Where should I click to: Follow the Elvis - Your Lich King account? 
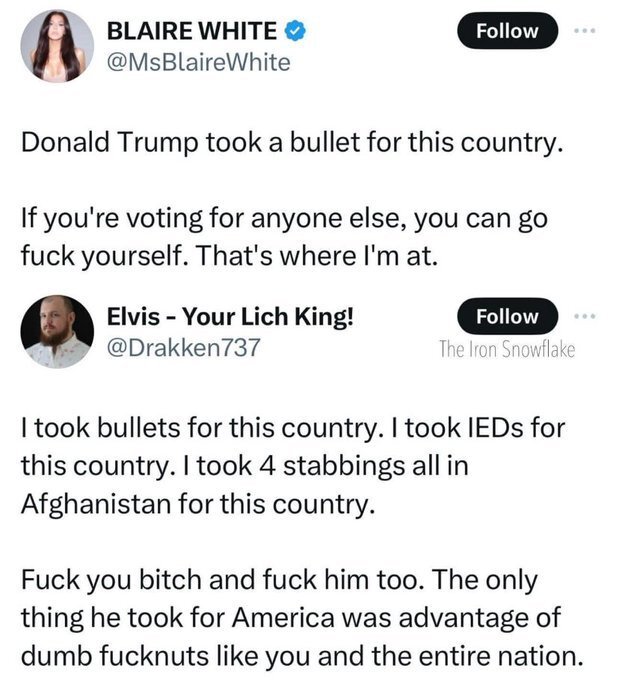tap(507, 317)
